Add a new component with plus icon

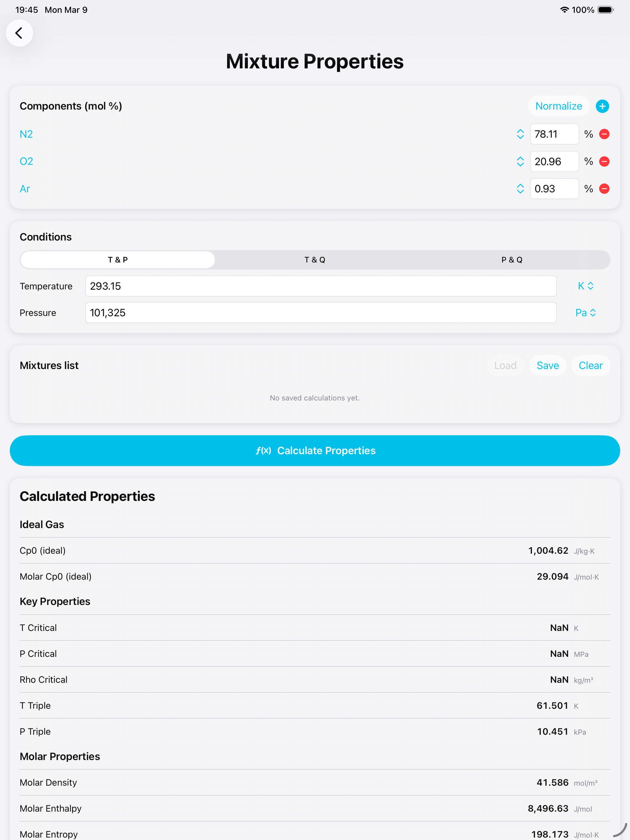[602, 106]
